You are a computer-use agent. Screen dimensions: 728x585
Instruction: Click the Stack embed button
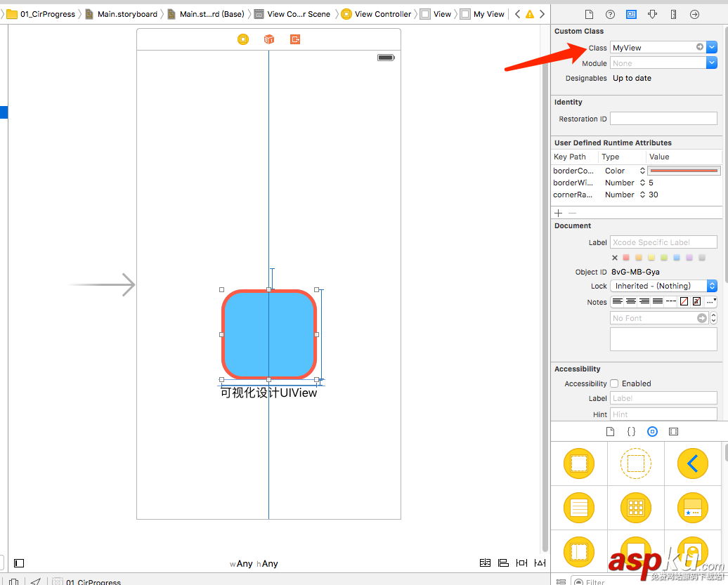485,563
